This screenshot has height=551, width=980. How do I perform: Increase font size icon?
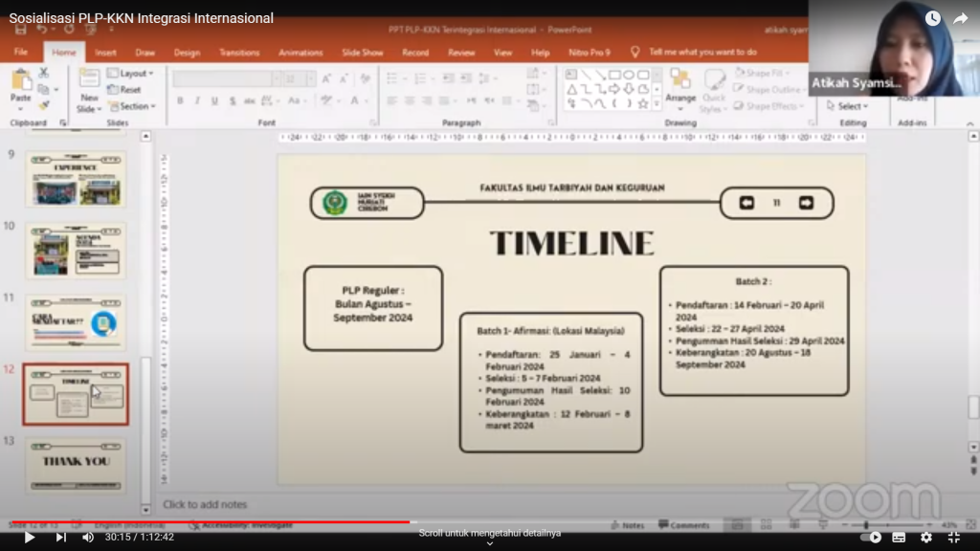coord(326,78)
